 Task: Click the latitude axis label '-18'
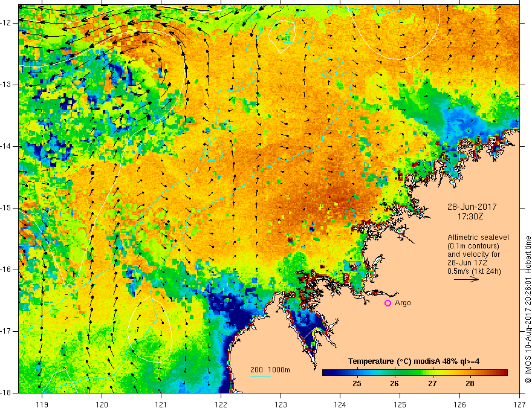pyautogui.click(x=6, y=393)
